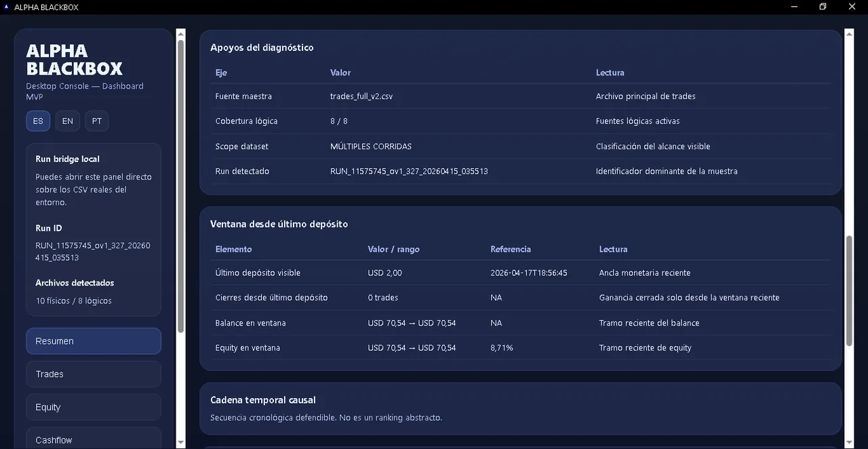Select the balance USD 70,54 → USD 70,54 value
This screenshot has width=868, height=449.
(412, 323)
